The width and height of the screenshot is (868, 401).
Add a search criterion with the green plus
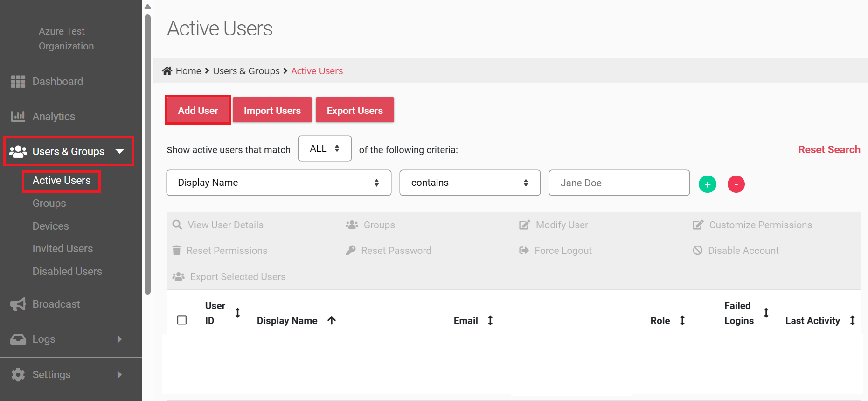pos(708,184)
